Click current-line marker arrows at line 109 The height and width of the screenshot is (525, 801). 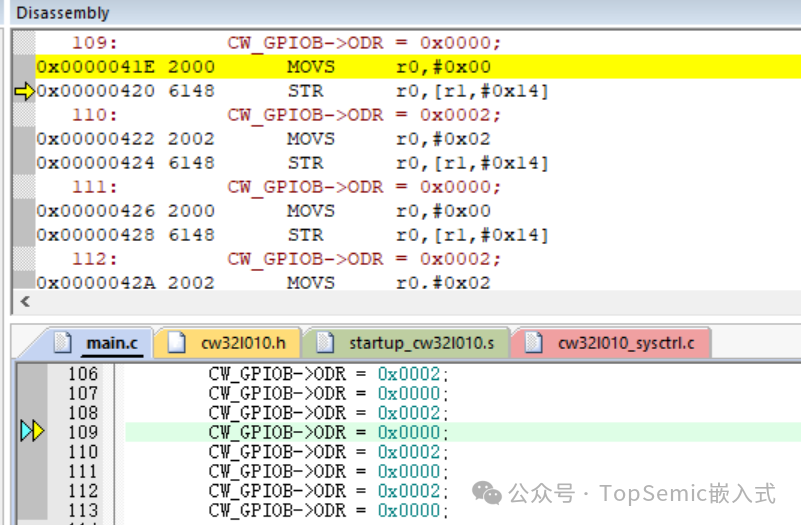[x=32, y=431]
